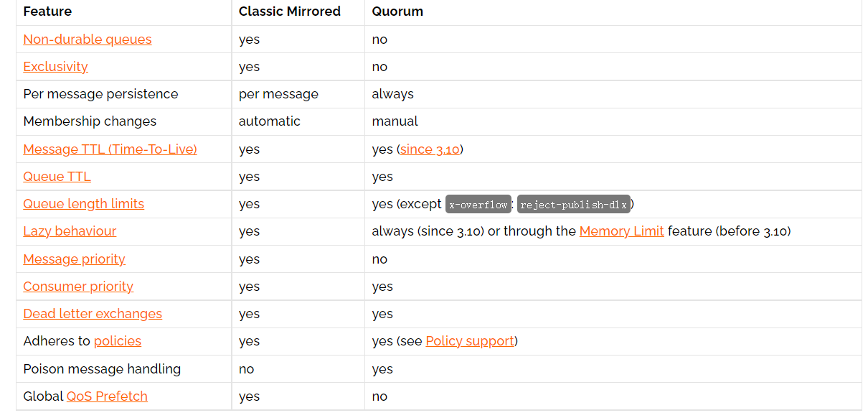Viewport: 868px width, 418px height.
Task: Click the x-overflow code badge
Action: coord(478,205)
